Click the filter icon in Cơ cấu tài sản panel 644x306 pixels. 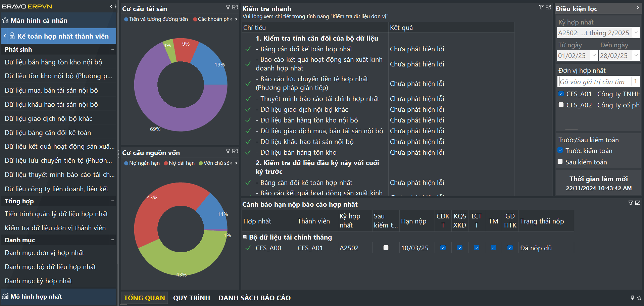(228, 7)
